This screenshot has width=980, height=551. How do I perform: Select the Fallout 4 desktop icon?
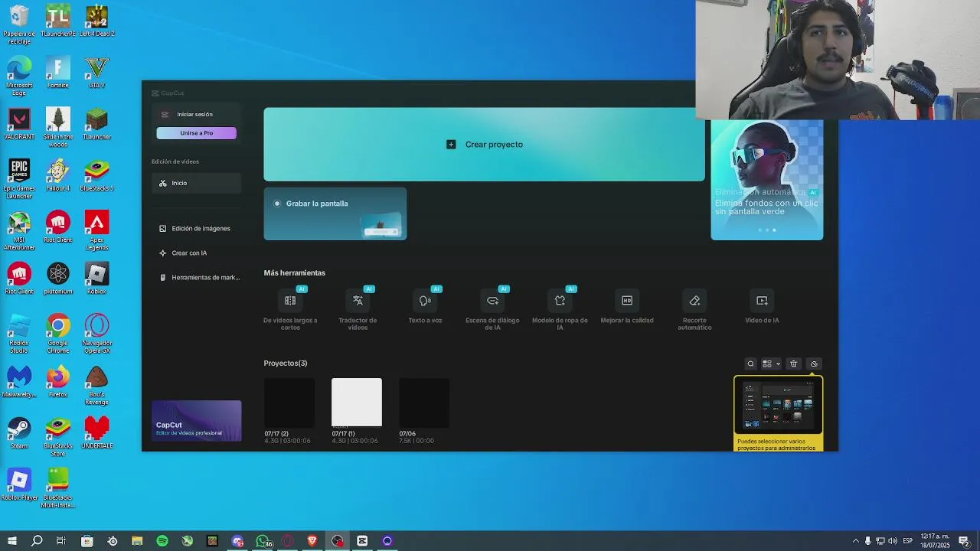(x=58, y=175)
